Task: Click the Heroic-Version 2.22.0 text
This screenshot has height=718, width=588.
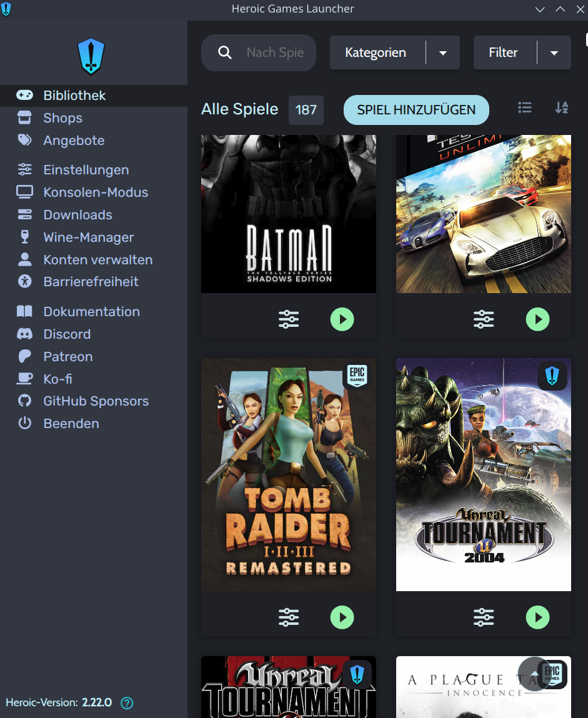Action: point(59,702)
